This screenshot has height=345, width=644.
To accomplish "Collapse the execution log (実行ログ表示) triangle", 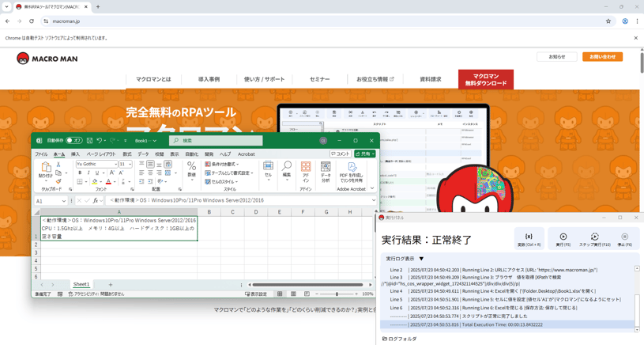I will click(x=421, y=259).
